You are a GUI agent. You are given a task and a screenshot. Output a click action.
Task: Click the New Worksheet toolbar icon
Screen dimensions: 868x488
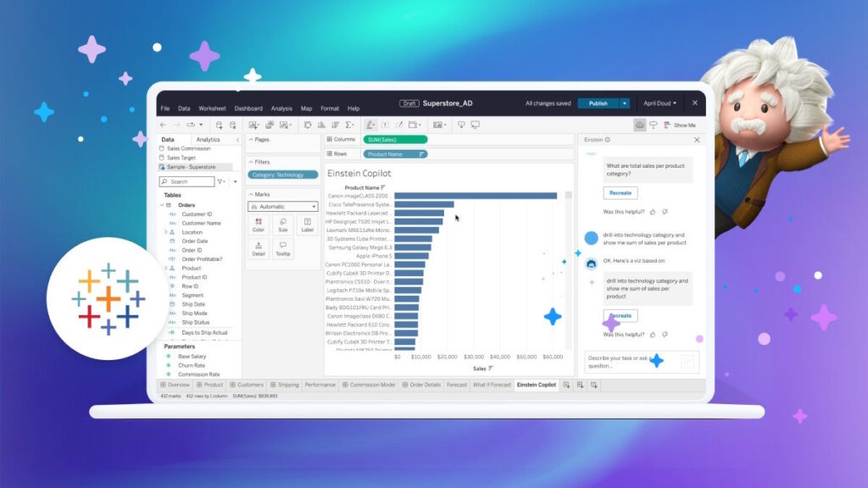coord(253,125)
